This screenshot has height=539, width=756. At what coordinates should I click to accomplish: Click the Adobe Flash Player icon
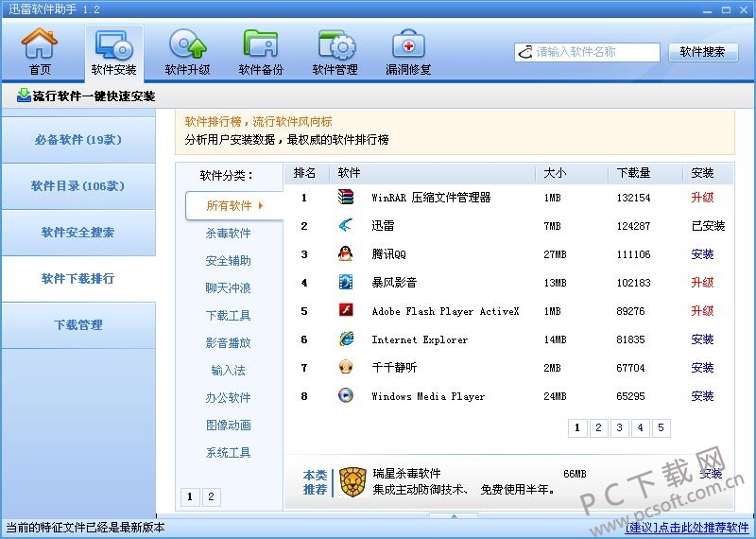tap(346, 310)
